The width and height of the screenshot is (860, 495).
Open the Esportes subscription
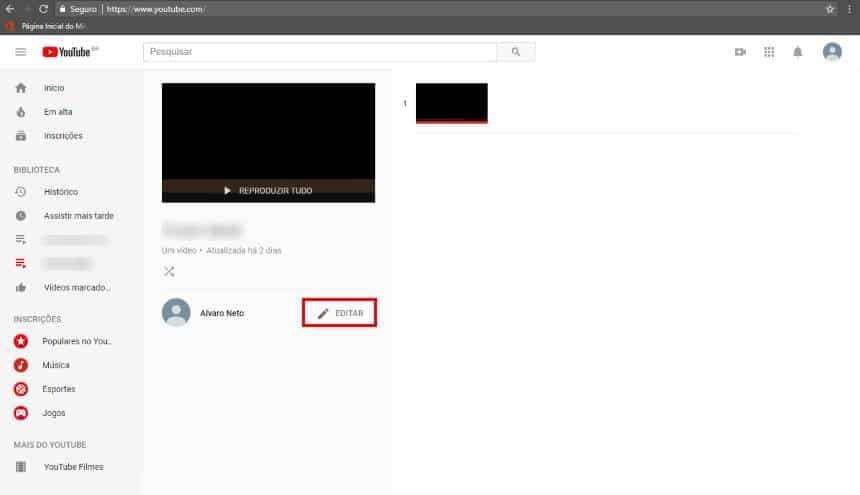click(x=59, y=389)
